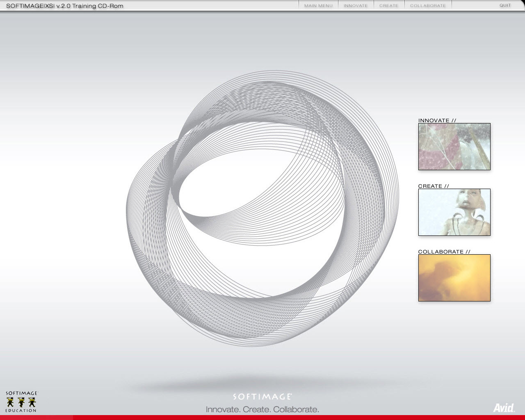
Task: Open the Create thumbnail showing the character
Action: (454, 212)
